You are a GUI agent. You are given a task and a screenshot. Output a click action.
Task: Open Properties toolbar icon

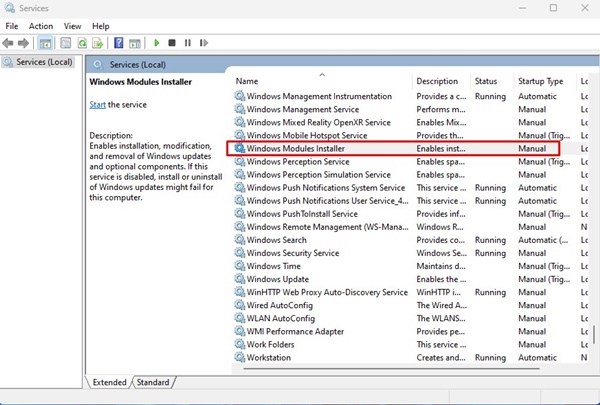66,43
